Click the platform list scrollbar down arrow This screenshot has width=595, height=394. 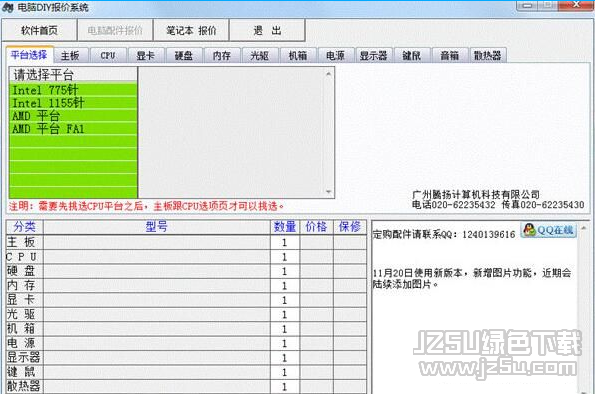(329, 192)
